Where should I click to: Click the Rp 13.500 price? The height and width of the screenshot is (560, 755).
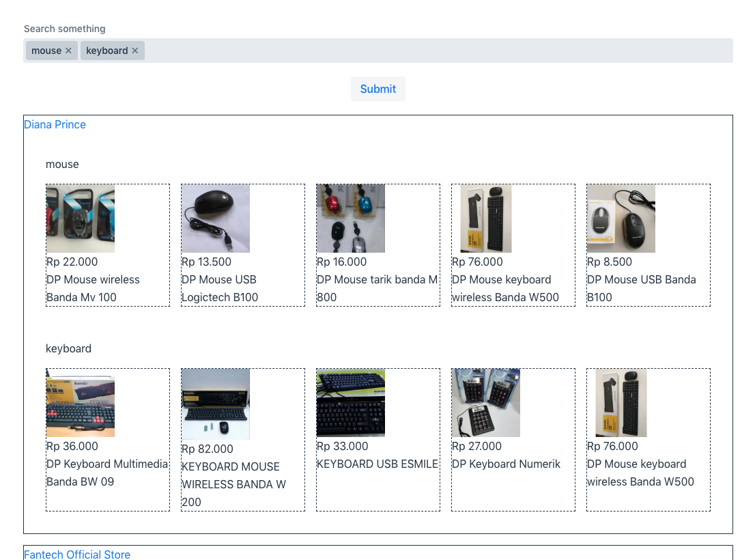pyautogui.click(x=206, y=262)
